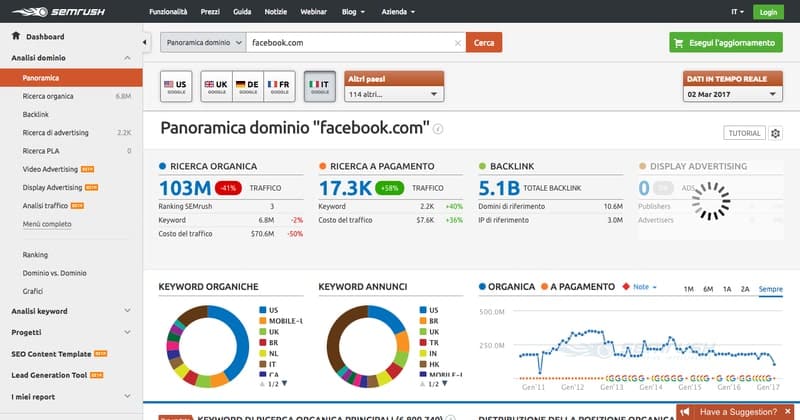Click the 17.3K paid traffic value

click(345, 188)
